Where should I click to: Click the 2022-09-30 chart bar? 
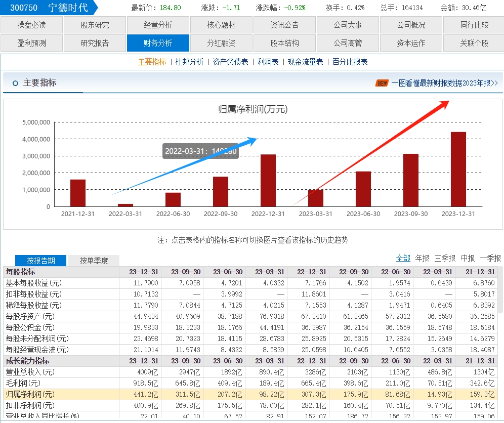pos(221,192)
